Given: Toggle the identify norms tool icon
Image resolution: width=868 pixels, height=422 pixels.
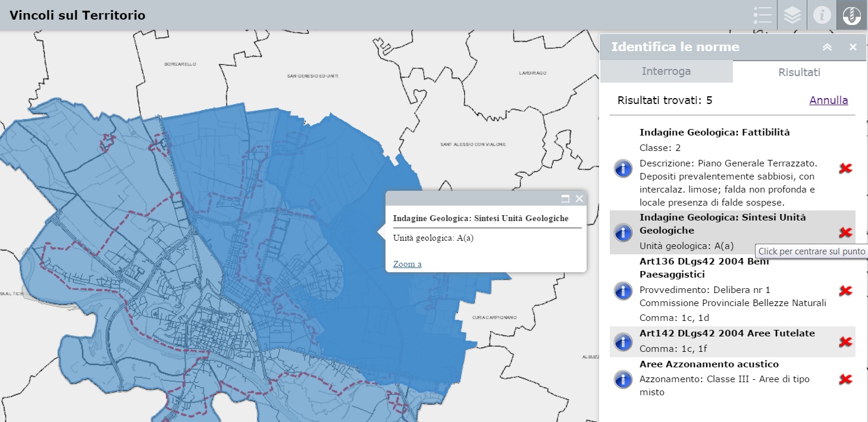Looking at the screenshot, I should [852, 15].
